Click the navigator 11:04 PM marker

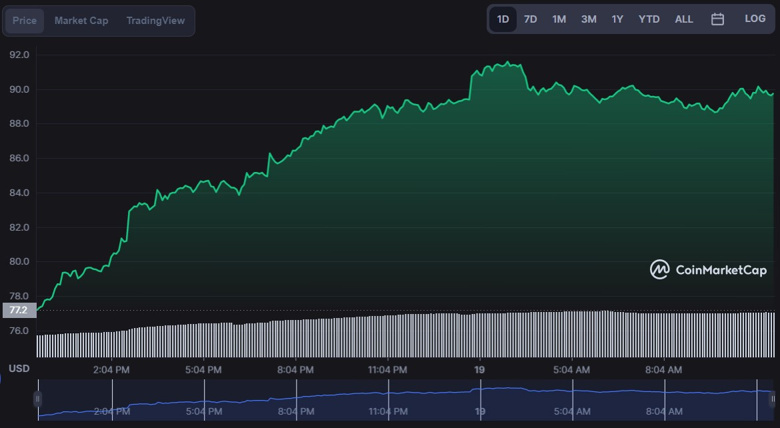388,412
